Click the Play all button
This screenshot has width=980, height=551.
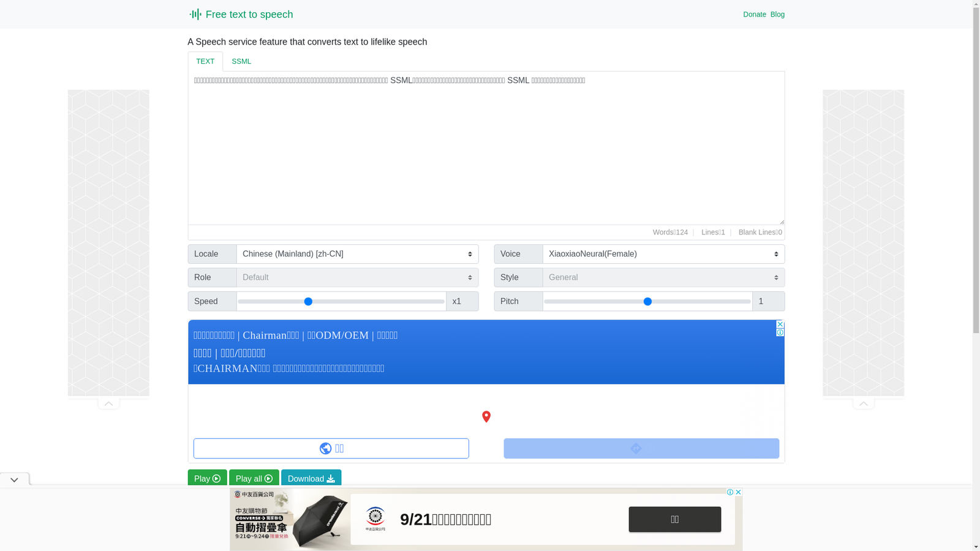tap(254, 479)
